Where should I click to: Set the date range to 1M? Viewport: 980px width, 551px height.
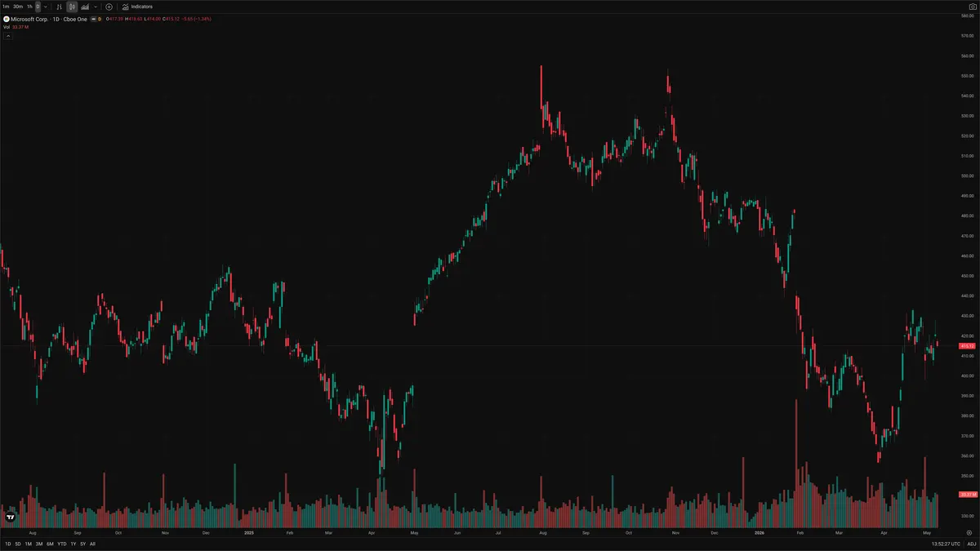(x=29, y=544)
